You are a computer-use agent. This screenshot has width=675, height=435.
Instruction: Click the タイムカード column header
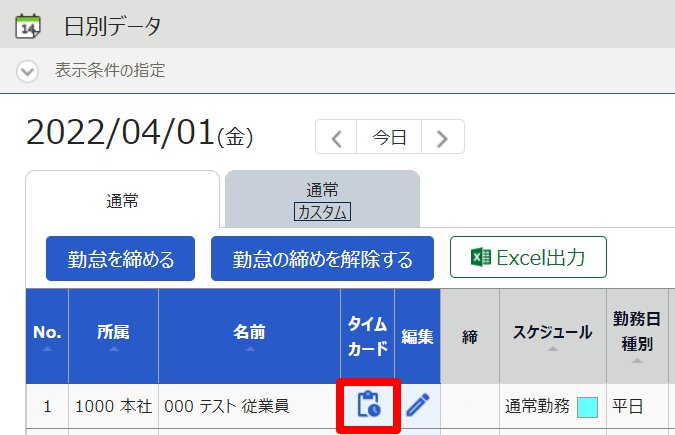point(368,336)
